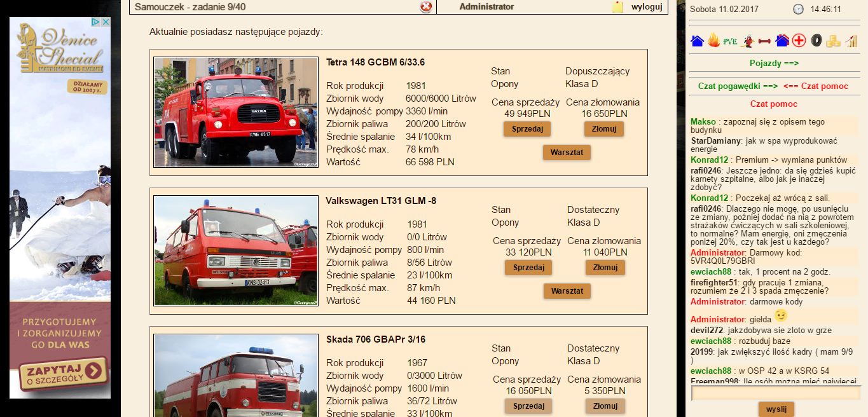Select the green PVE icon
Image resolution: width=868 pixels, height=417 pixels.
(x=730, y=41)
